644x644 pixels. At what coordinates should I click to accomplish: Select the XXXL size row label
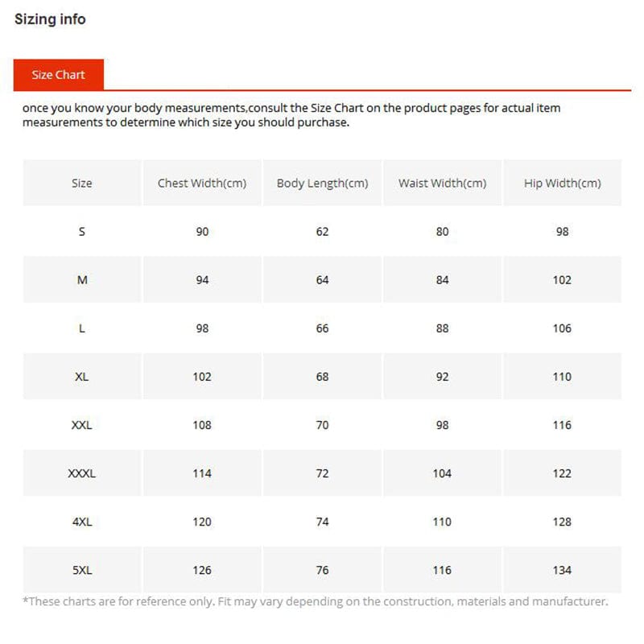click(82, 473)
